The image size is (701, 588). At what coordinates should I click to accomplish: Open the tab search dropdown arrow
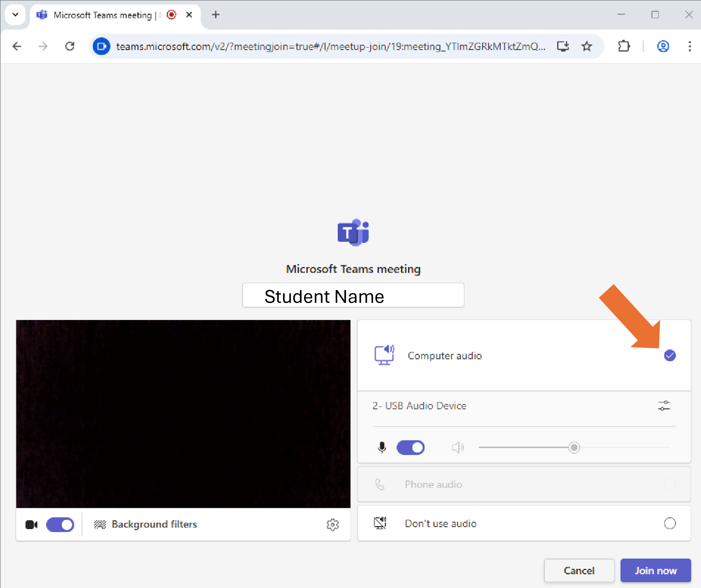(15, 15)
